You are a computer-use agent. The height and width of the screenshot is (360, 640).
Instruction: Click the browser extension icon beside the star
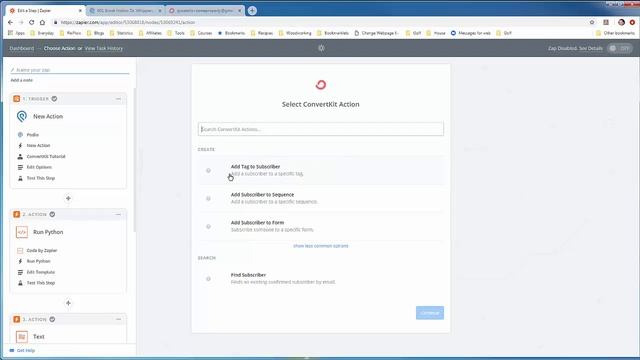606,22
